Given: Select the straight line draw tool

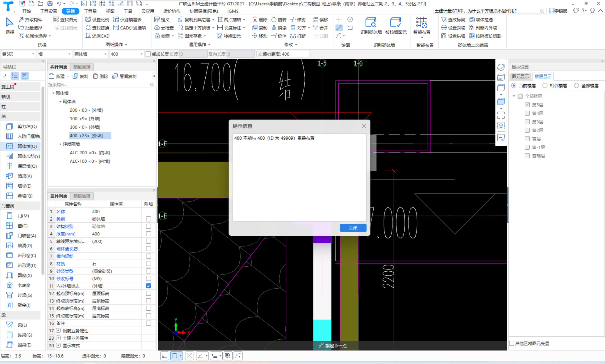Looking at the screenshot, I should pyautogui.click(x=339, y=28).
